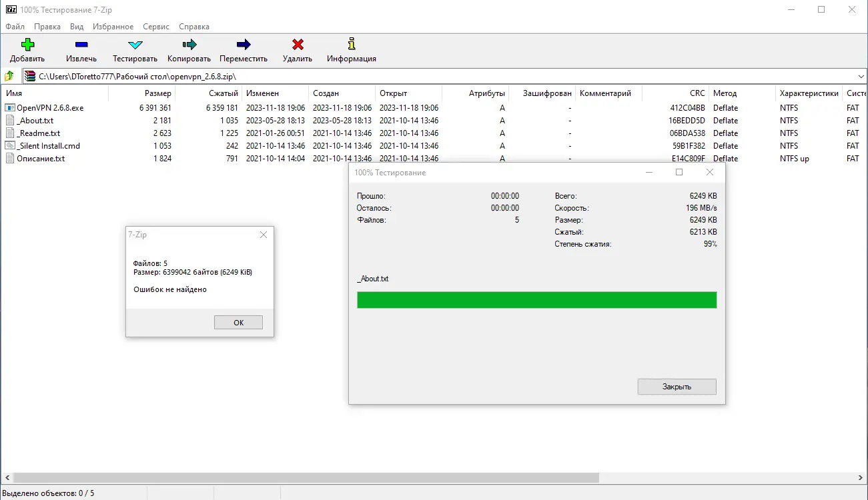This screenshot has height=500, width=868.
Task: Sort by the Зашифрован column header
Action: click(x=542, y=93)
